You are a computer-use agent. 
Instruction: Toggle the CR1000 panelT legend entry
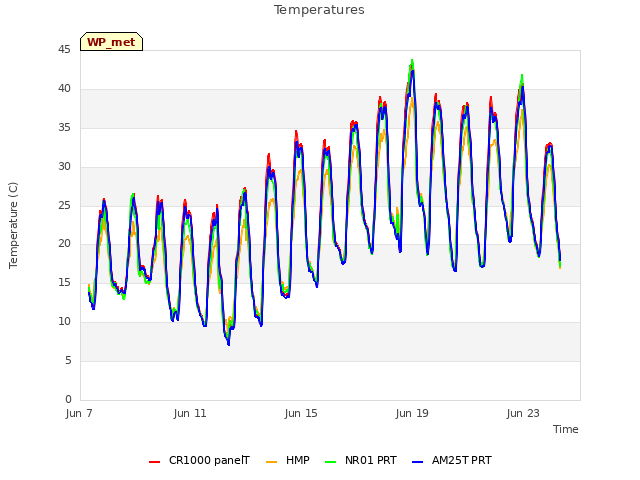coord(199,460)
